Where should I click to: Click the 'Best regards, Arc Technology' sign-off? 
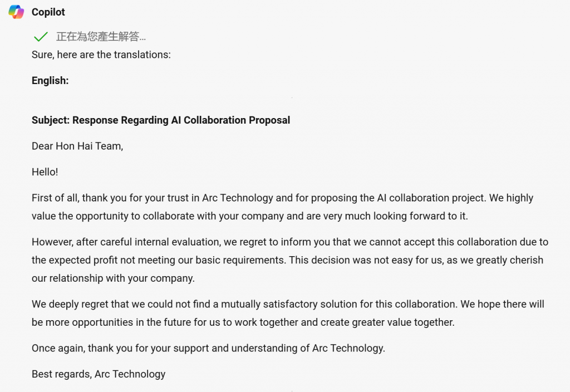99,374
